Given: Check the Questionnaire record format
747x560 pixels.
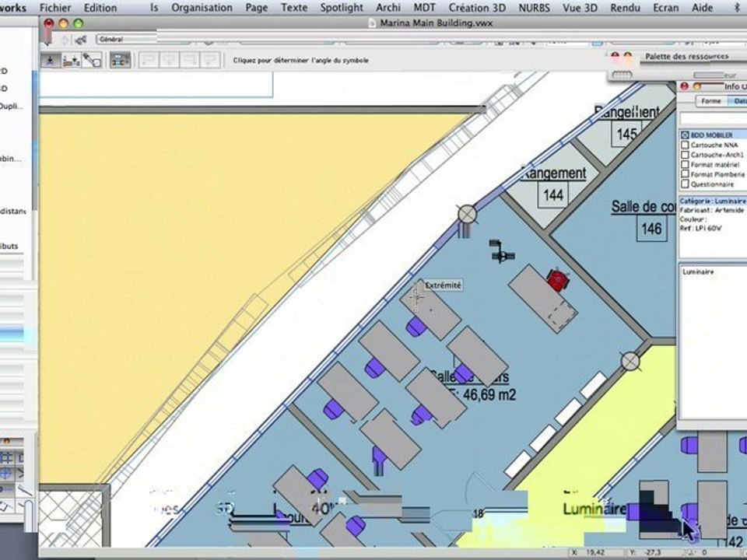Looking at the screenshot, I should click(x=685, y=184).
